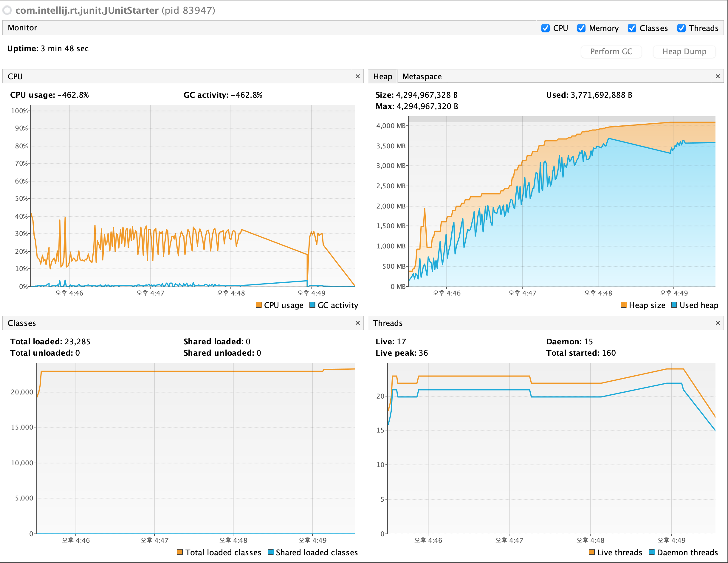The width and height of the screenshot is (728, 563).
Task: Click the 4:48 time marker on Threads chart
Action: 590,540
